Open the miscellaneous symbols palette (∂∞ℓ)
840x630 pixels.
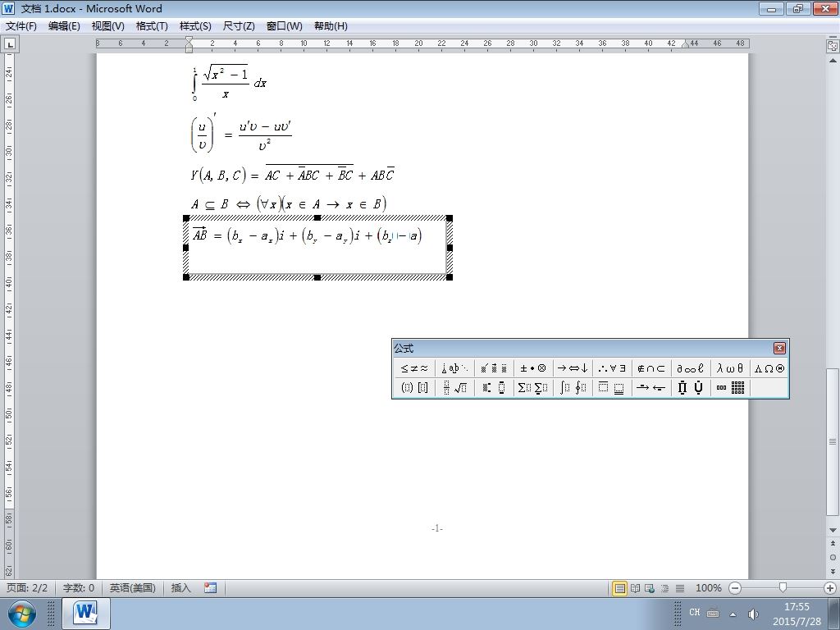click(690, 368)
